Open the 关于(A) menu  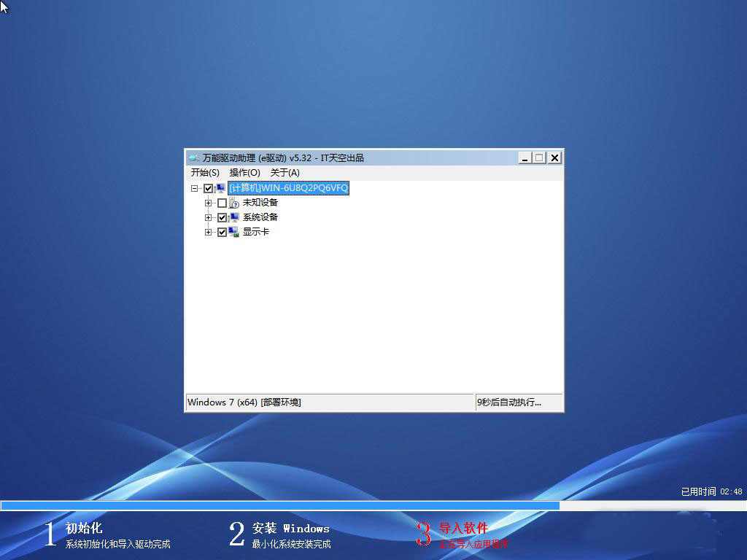point(285,173)
